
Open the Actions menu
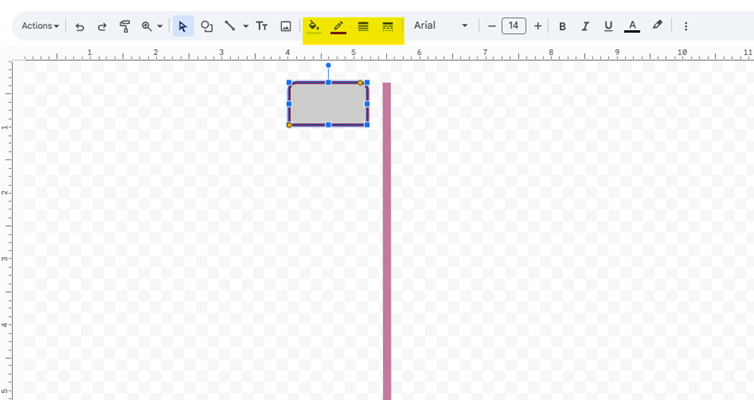40,26
